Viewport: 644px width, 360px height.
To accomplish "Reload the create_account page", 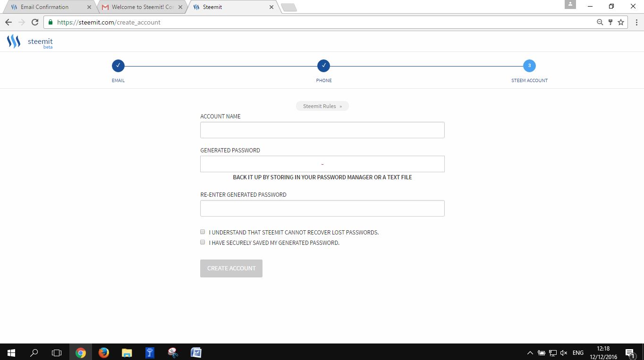I will (34, 22).
